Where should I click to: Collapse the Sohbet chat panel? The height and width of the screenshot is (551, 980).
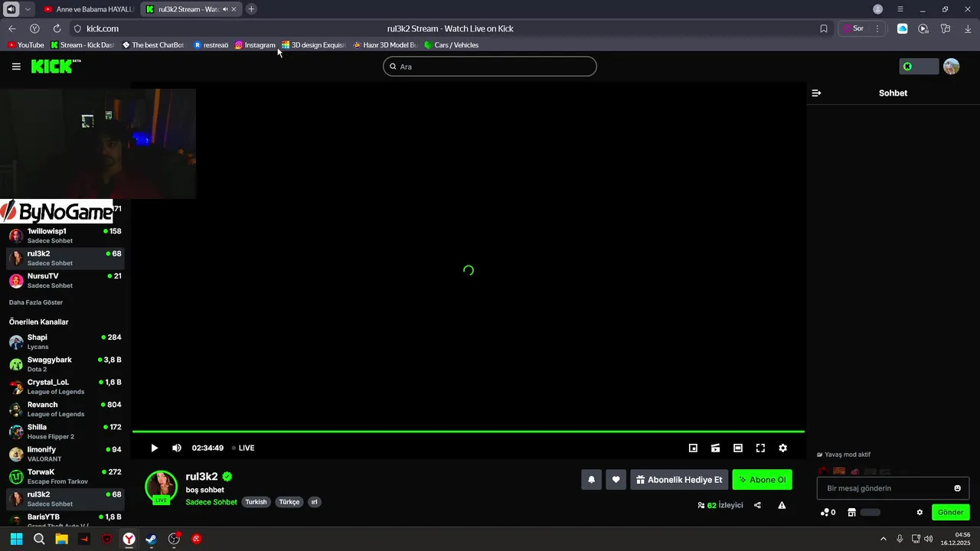click(816, 93)
